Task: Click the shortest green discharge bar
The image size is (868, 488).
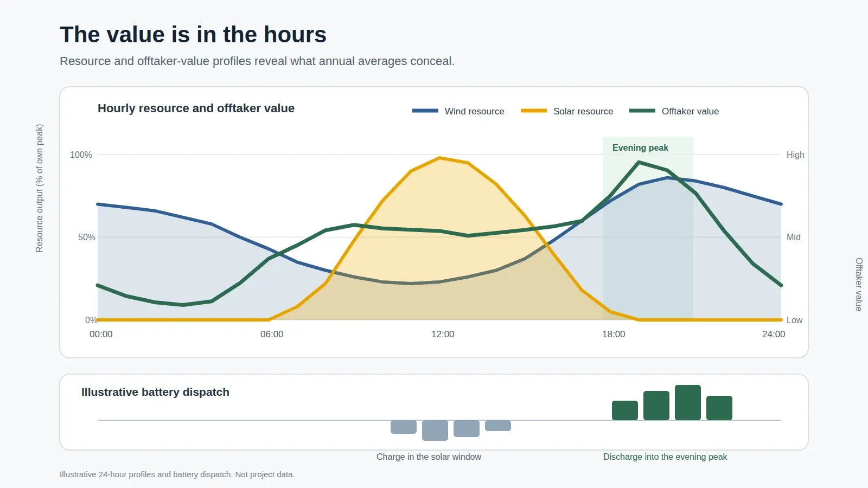Action: coord(625,410)
